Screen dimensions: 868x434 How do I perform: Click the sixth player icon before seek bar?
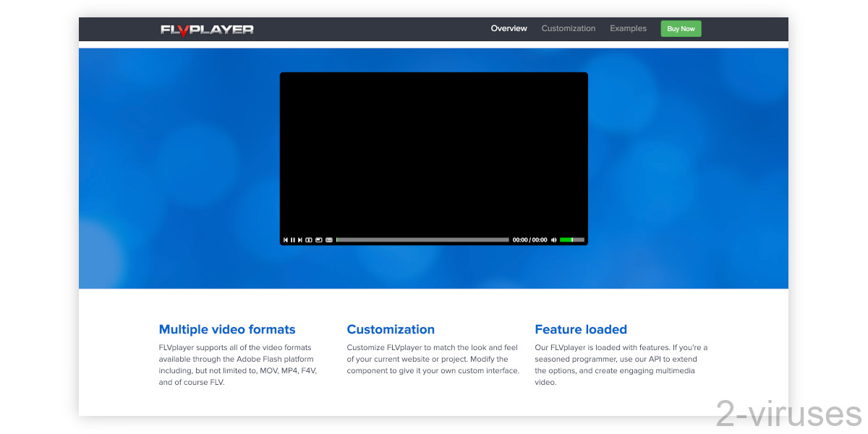(x=329, y=240)
